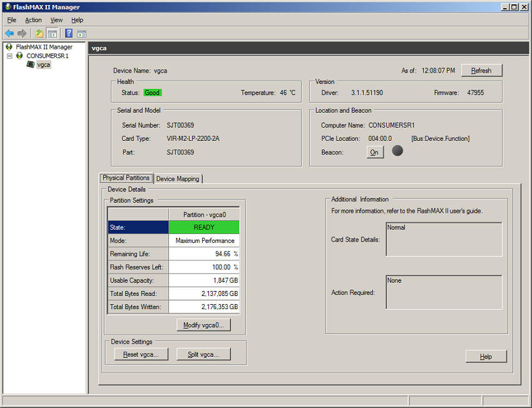Click the State: row header cell
The height and width of the screenshot is (408, 532).
coord(138,227)
